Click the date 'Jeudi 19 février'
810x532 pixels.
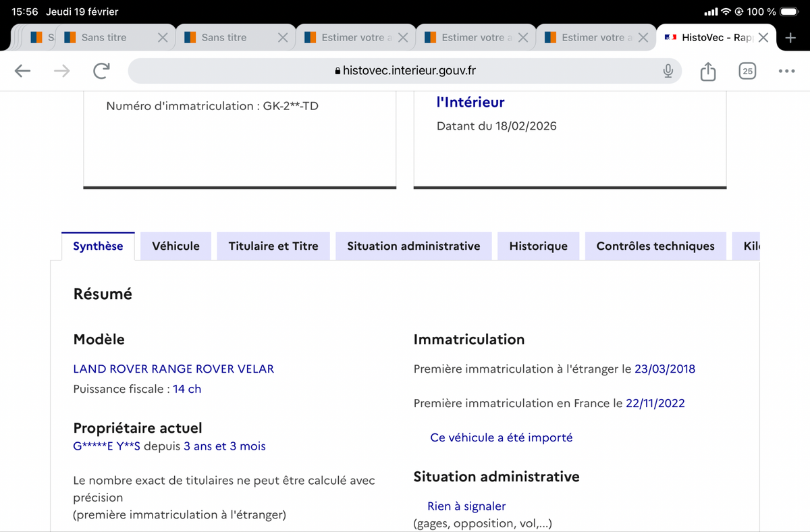82,12
